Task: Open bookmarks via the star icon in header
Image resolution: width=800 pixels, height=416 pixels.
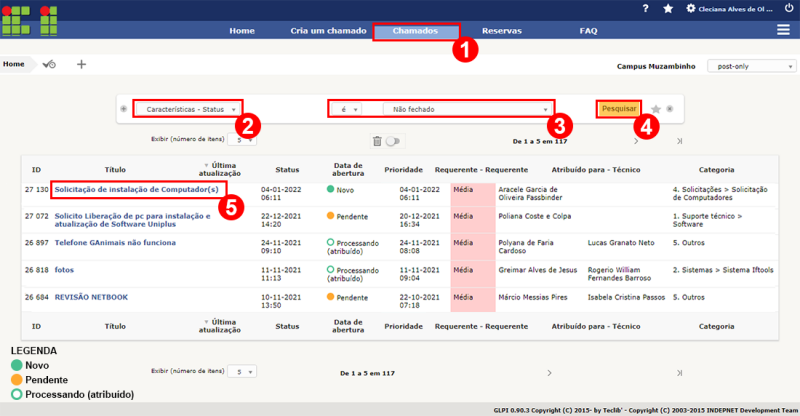Action: 668,9
